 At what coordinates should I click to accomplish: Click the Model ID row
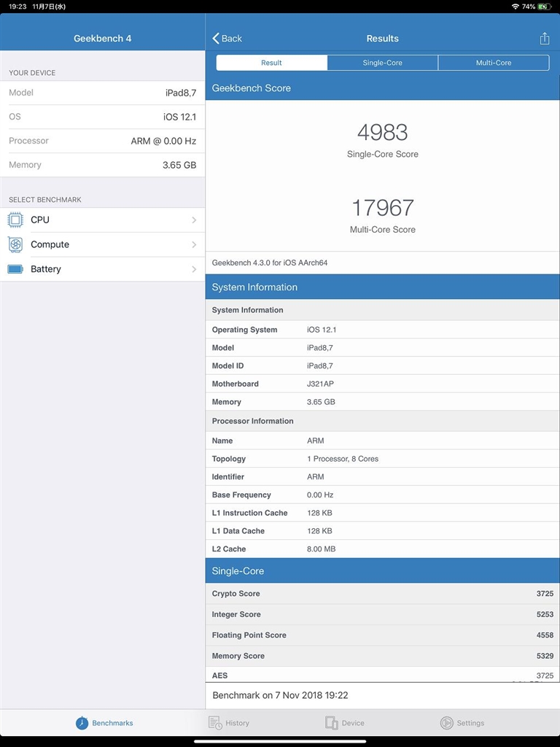click(382, 366)
